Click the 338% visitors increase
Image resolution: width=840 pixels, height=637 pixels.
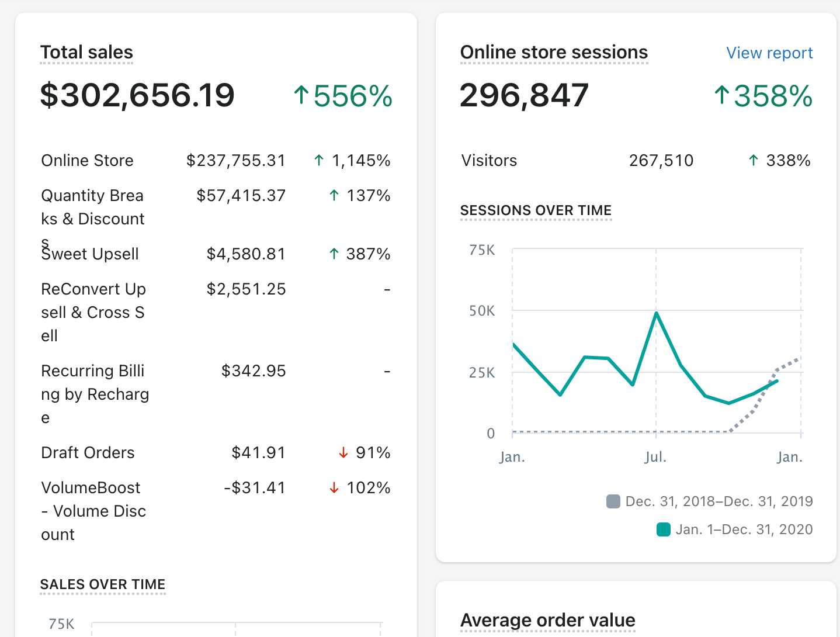[779, 161]
